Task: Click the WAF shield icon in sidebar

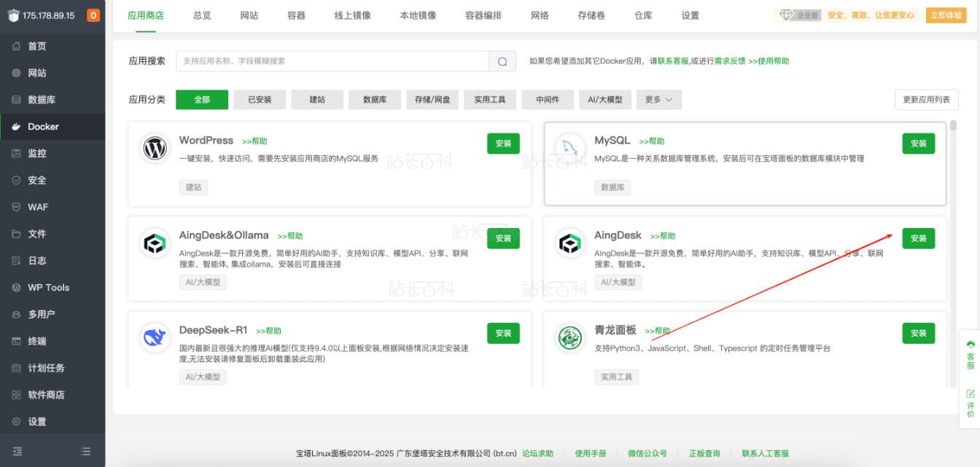Action: click(x=17, y=207)
